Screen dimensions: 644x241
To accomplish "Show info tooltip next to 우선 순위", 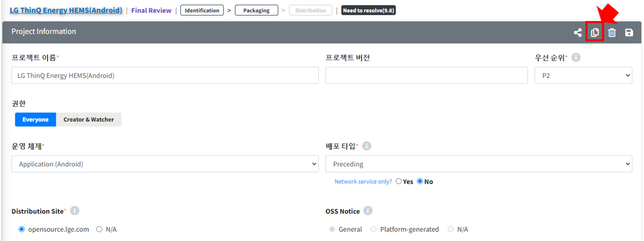I will [x=576, y=58].
